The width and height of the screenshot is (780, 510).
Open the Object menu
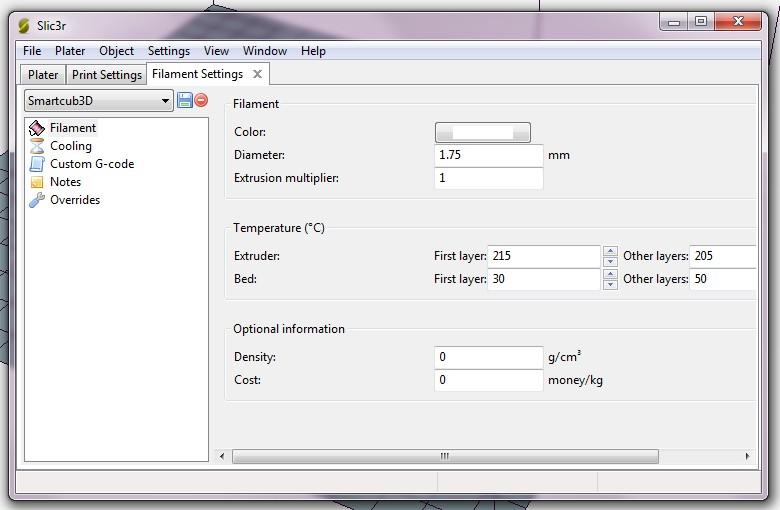click(x=116, y=51)
